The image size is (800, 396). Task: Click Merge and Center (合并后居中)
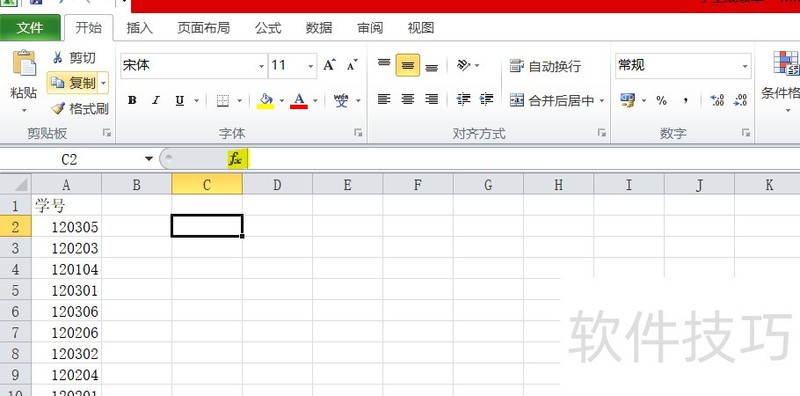[x=552, y=101]
